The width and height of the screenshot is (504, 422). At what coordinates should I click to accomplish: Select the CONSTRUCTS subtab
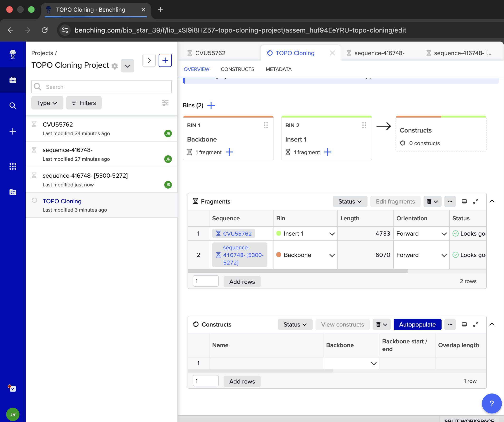pos(238,69)
